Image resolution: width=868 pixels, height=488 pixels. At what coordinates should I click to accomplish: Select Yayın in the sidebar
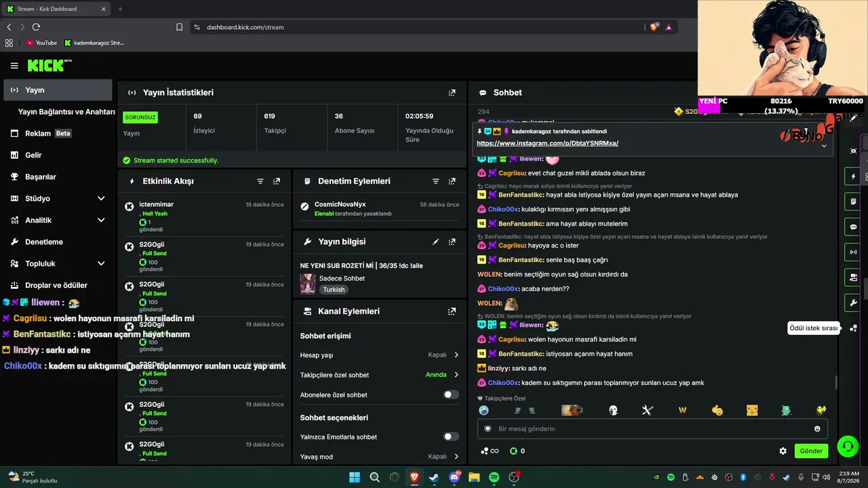pos(58,90)
